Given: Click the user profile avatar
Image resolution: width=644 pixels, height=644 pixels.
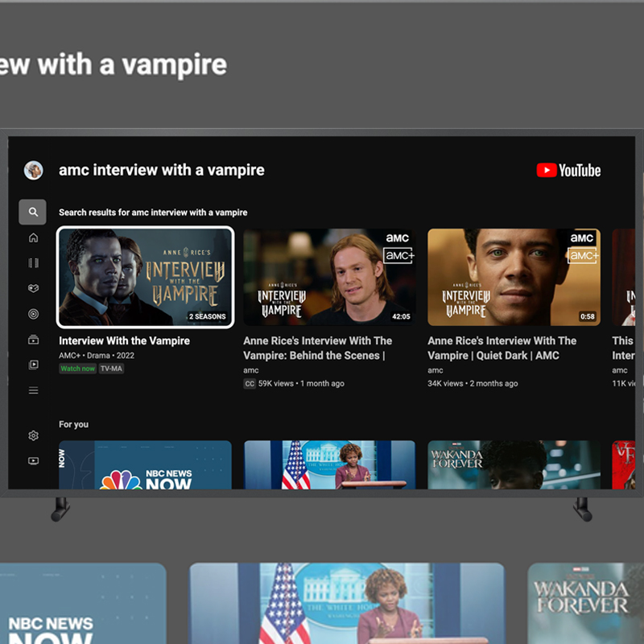Looking at the screenshot, I should tap(34, 170).
